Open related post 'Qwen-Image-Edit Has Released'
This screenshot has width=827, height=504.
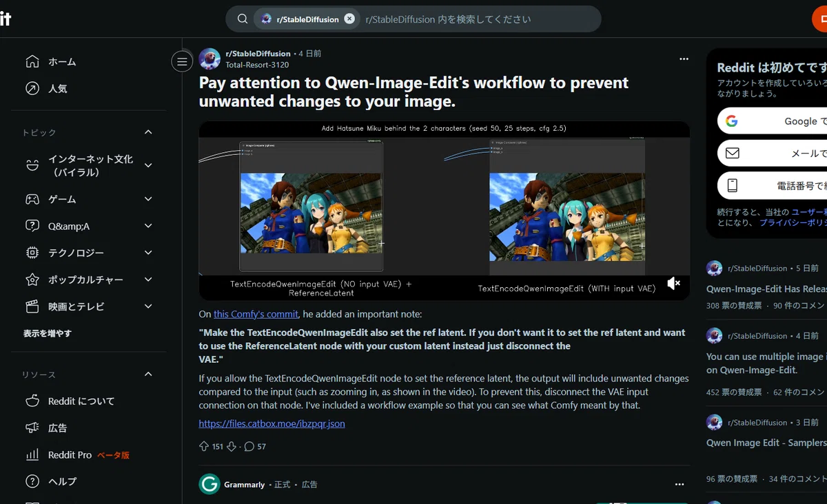click(766, 289)
